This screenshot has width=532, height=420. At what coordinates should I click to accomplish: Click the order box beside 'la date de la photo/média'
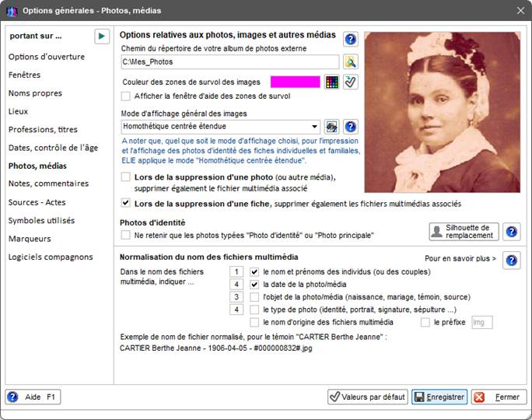pos(236,285)
